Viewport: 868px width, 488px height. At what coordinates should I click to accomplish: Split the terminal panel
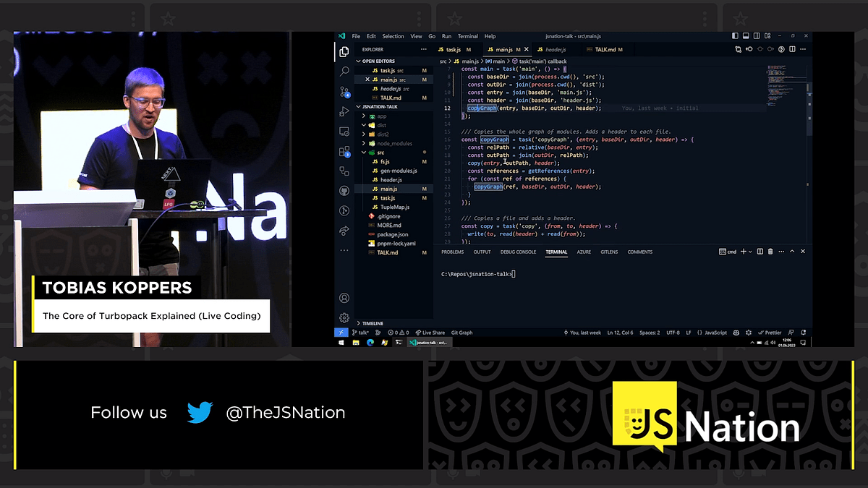point(760,251)
